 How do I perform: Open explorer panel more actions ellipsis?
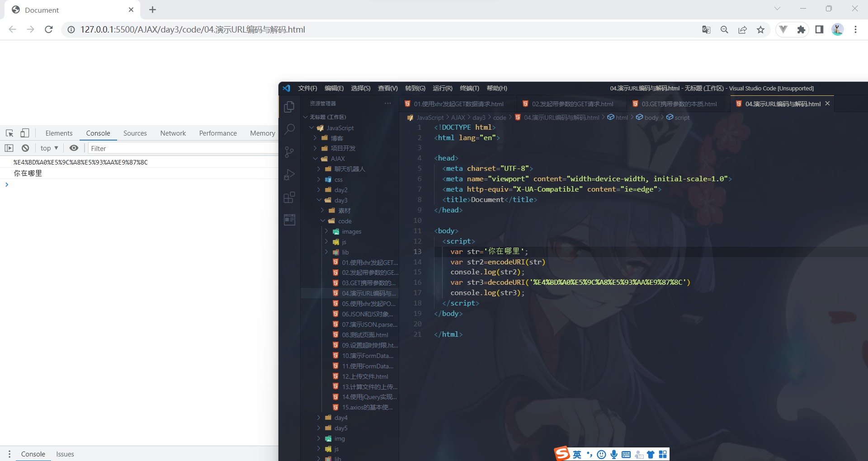[388, 103]
